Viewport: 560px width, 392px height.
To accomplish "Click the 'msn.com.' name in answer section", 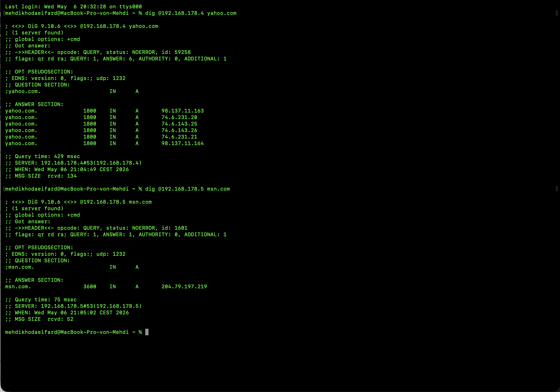I will (x=18, y=287).
